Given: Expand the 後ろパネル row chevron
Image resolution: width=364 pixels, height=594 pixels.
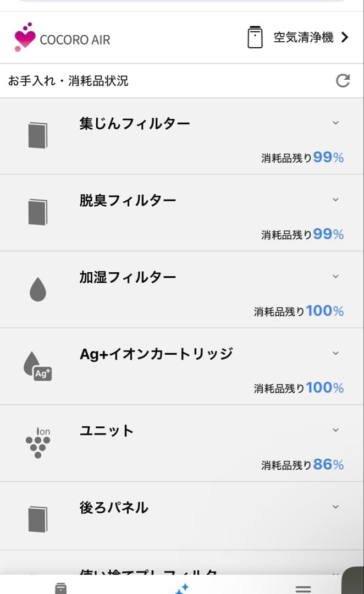Looking at the screenshot, I should (336, 507).
